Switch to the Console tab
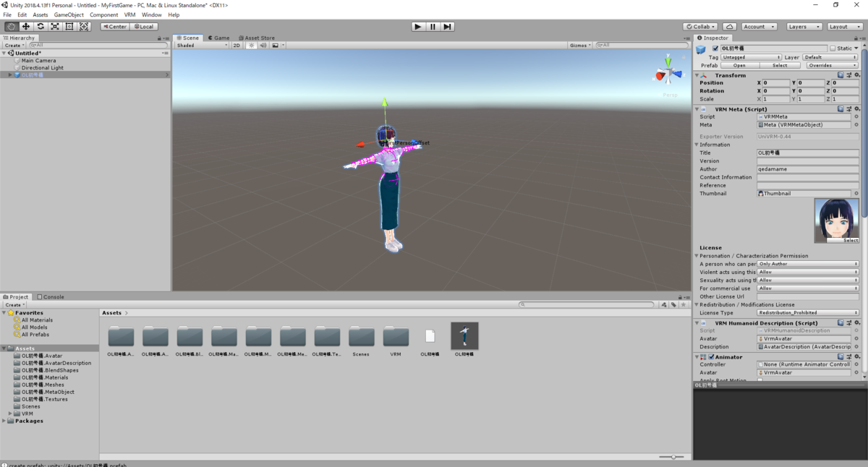 pos(51,296)
